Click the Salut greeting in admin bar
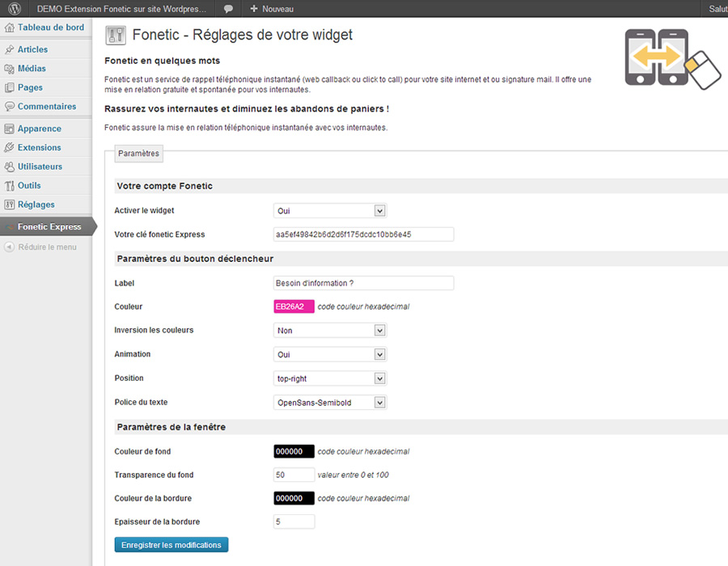Image resolution: width=728 pixels, height=566 pixels. 717,9
